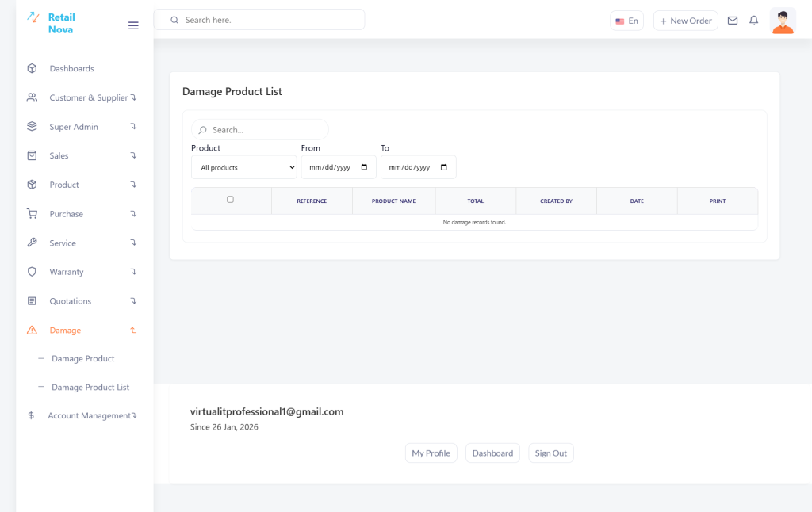Click the hamburger menu icon
812x512 pixels.
133,25
